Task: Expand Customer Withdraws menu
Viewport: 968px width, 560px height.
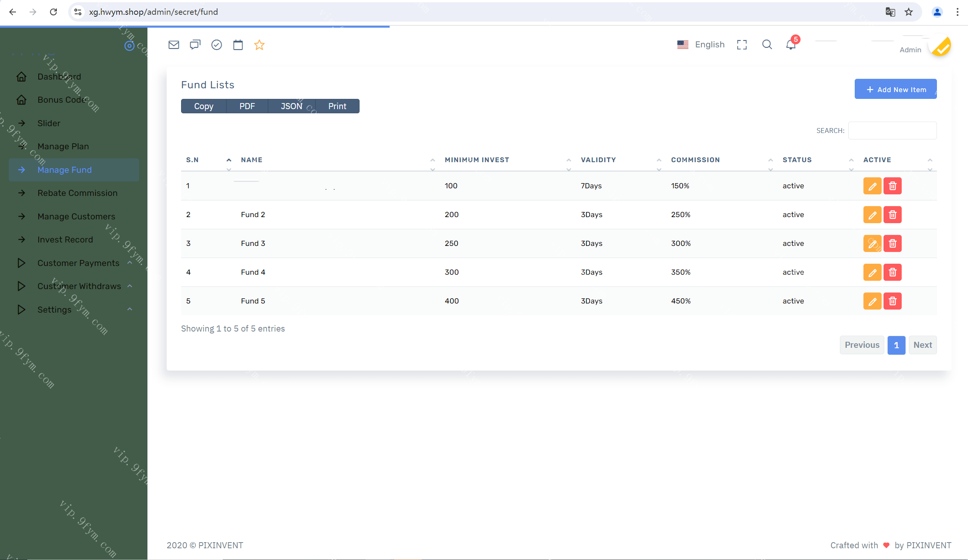Action: pos(79,286)
